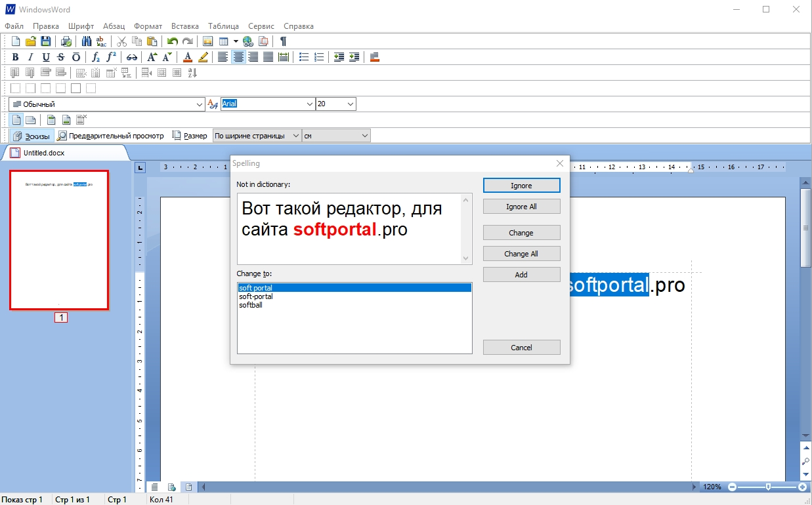812x505 pixels.
Task: Toggle Italic formatting
Action: pos(30,57)
